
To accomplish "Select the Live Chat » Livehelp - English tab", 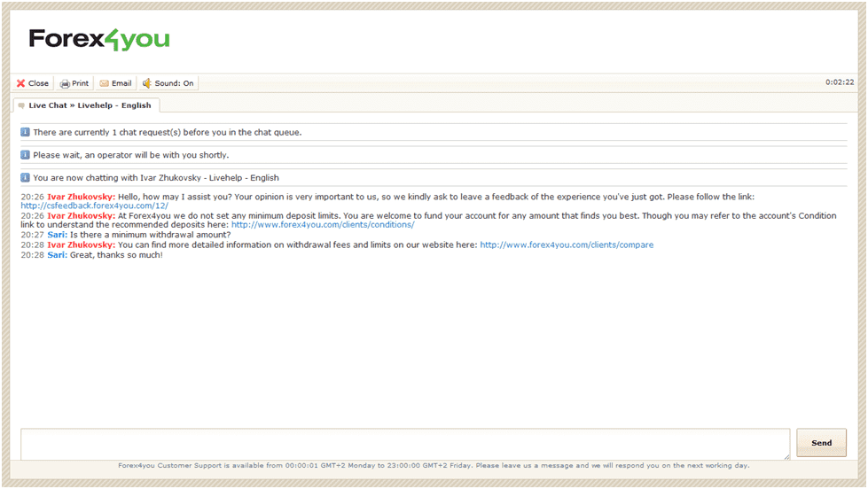I will [x=90, y=105].
